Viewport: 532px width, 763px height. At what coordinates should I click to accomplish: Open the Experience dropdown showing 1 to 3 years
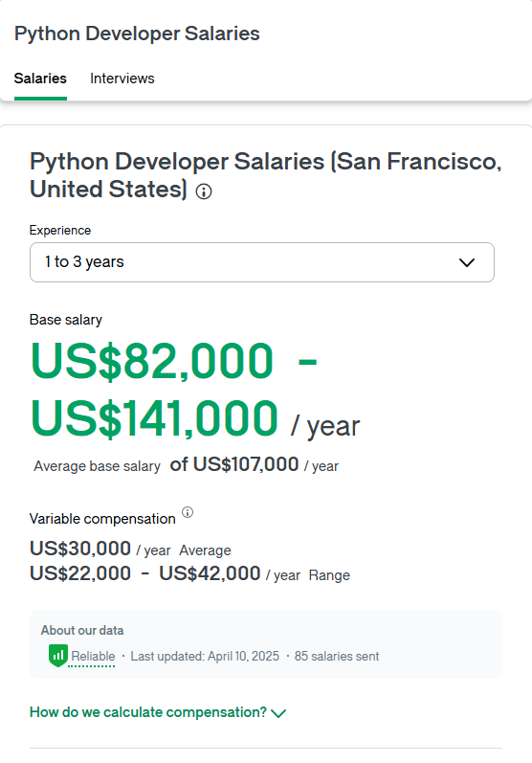pos(262,262)
